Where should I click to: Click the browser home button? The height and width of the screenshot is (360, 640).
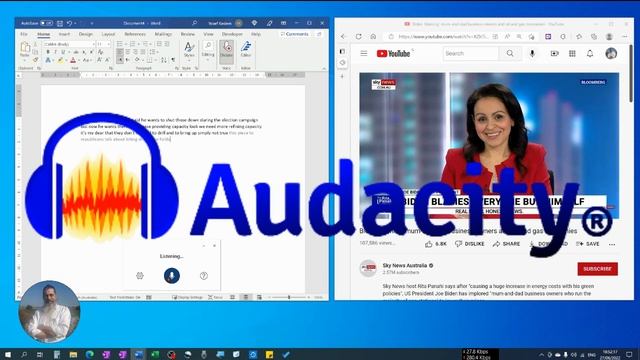click(x=373, y=36)
